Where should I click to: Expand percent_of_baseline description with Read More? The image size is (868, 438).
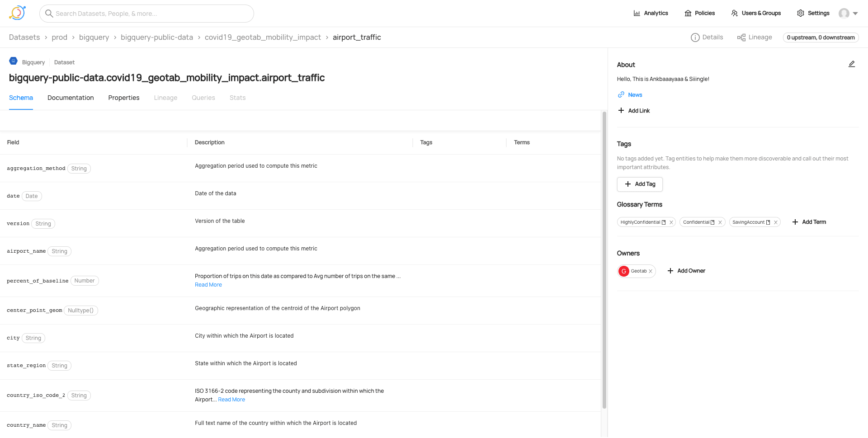pos(208,285)
